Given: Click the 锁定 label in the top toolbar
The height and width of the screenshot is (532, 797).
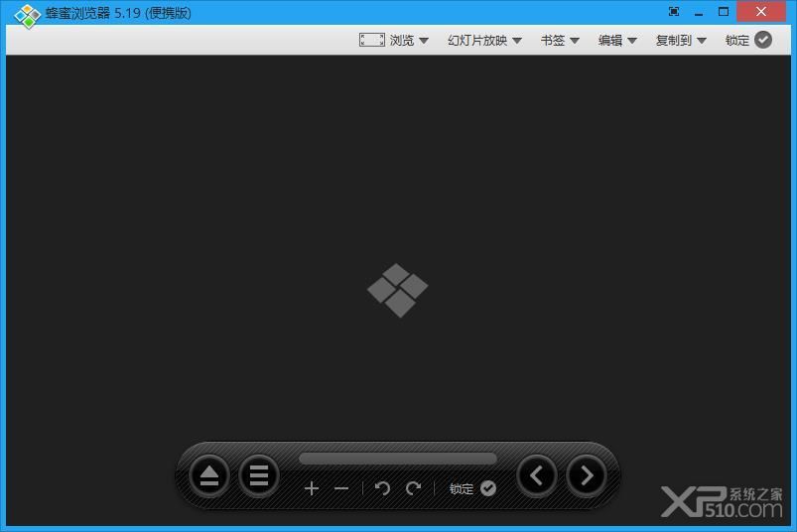Looking at the screenshot, I should pyautogui.click(x=737, y=40).
